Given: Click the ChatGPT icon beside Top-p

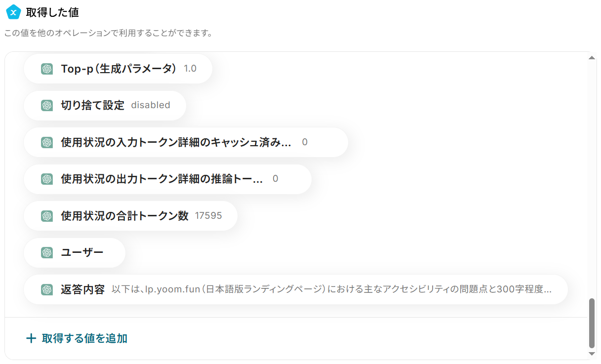Looking at the screenshot, I should tap(47, 69).
